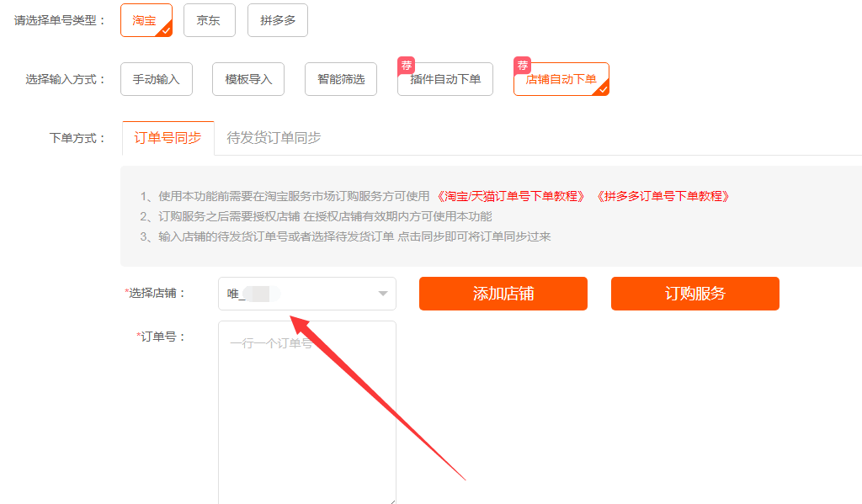Screen dimensions: 862x504
Task: Switch to 订单号同步 tab
Action: tap(168, 138)
